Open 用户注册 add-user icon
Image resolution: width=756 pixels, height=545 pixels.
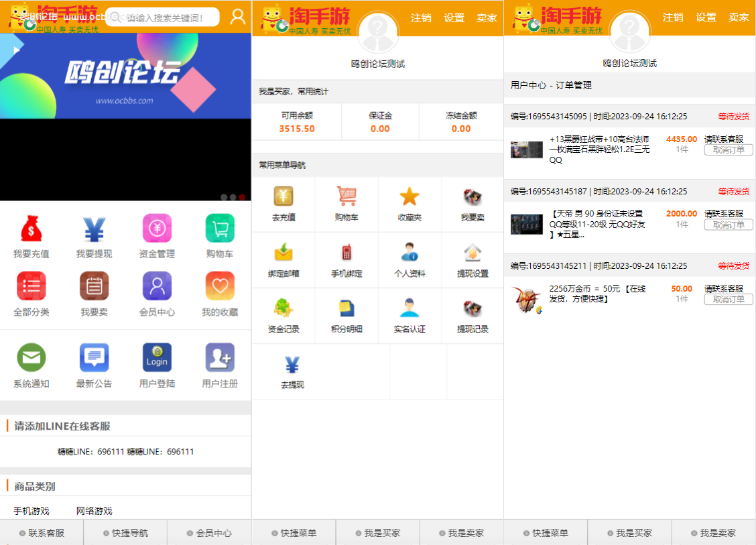(220, 357)
